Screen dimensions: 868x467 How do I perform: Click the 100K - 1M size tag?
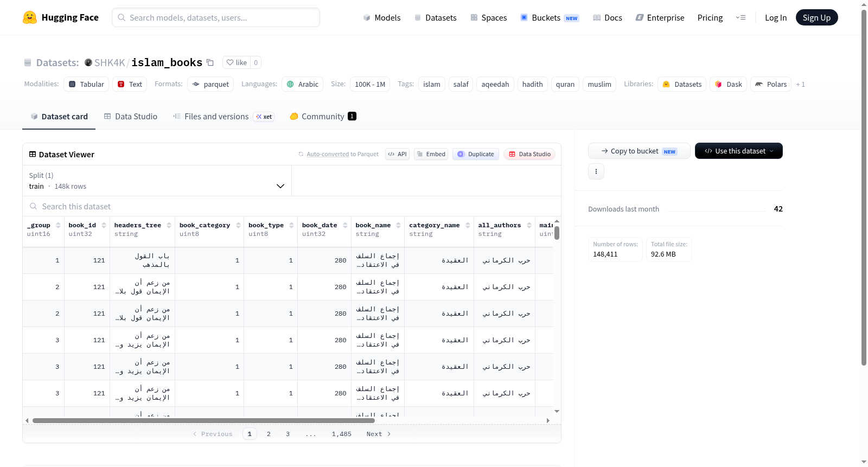click(x=370, y=84)
